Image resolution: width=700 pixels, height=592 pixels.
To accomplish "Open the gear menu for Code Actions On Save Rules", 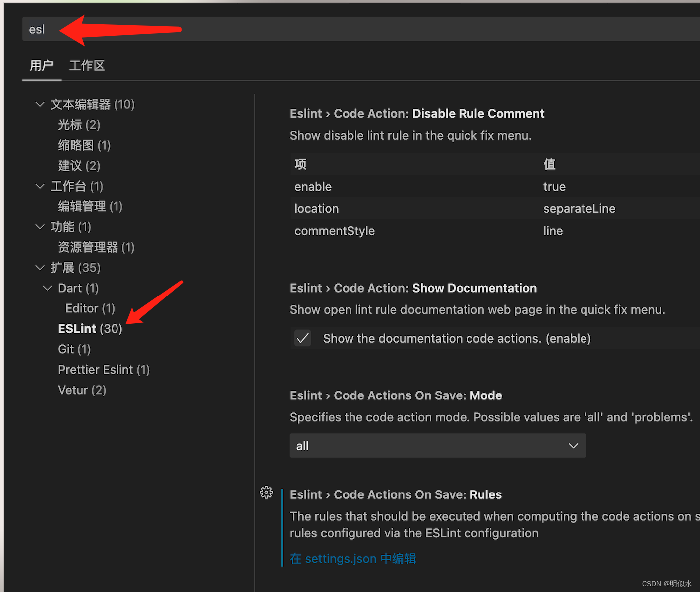I will [266, 493].
